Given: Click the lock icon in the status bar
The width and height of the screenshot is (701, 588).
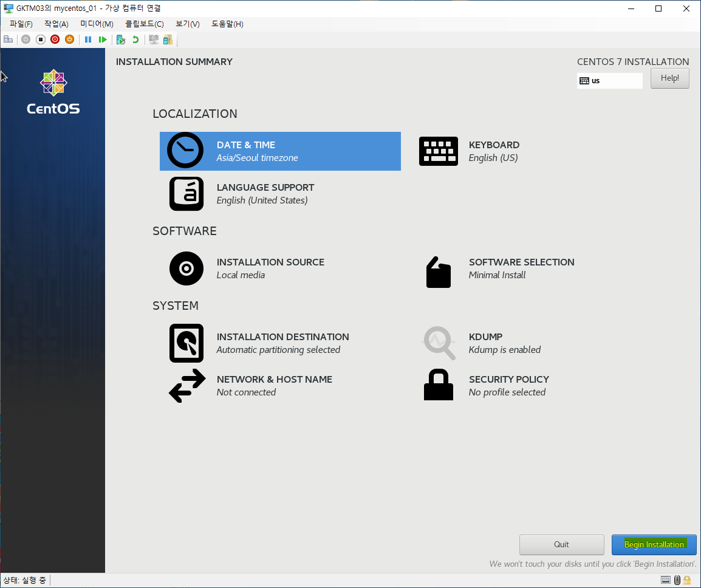Looking at the screenshot, I should (x=687, y=580).
